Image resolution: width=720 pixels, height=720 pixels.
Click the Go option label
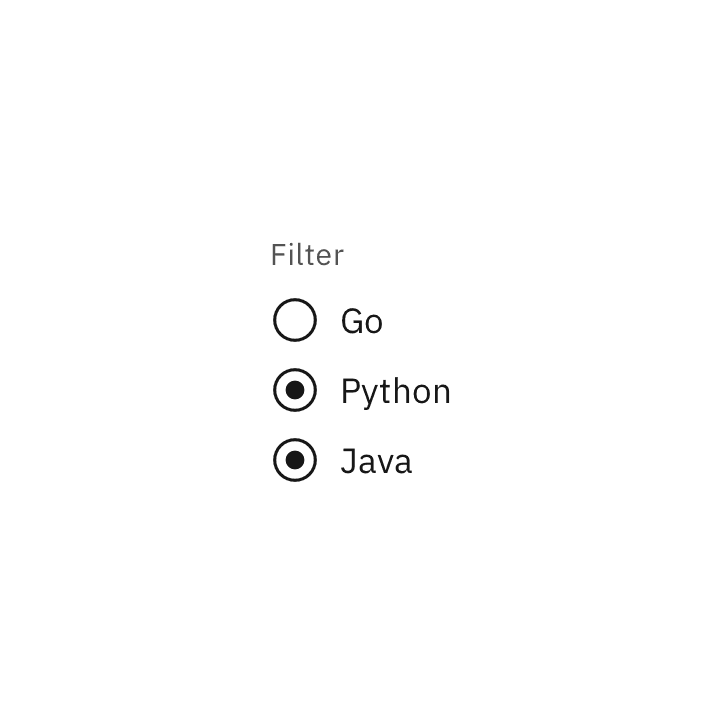tap(361, 322)
